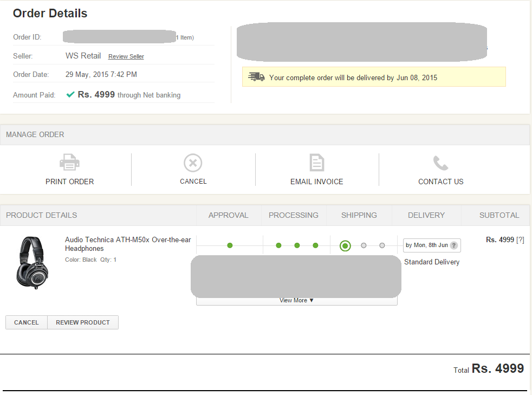Click the first Processing stage green dot
Image resolution: width=532 pixels, height=395 pixels.
coord(278,245)
